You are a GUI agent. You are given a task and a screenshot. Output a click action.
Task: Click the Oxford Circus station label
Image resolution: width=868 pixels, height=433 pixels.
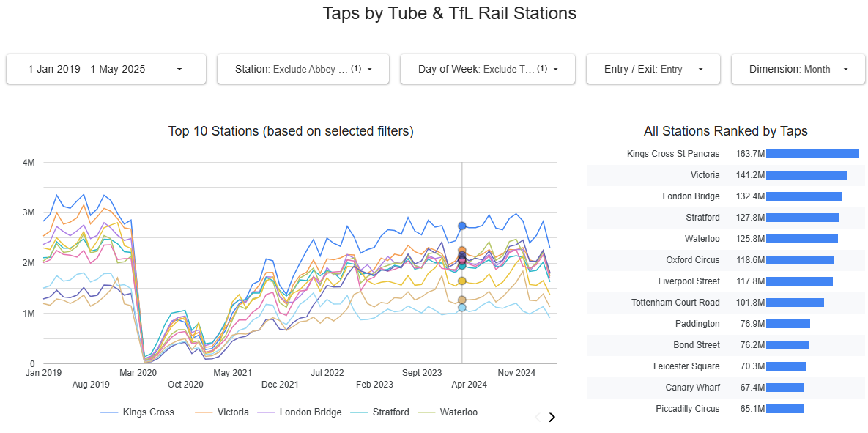[693, 259]
